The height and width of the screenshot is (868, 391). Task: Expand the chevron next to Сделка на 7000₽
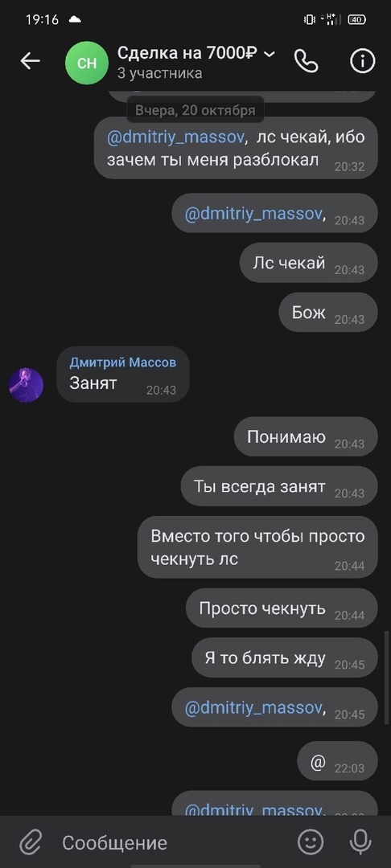[x=270, y=54]
